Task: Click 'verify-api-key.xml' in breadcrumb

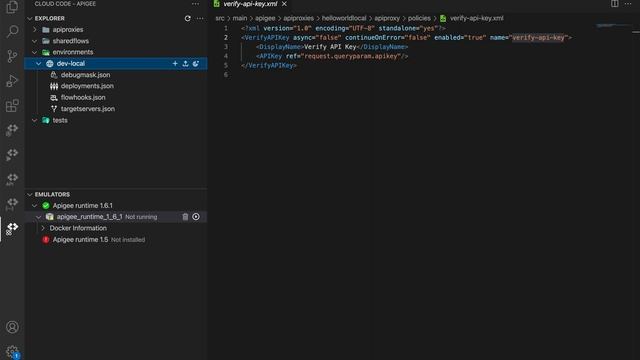Action: point(476,18)
